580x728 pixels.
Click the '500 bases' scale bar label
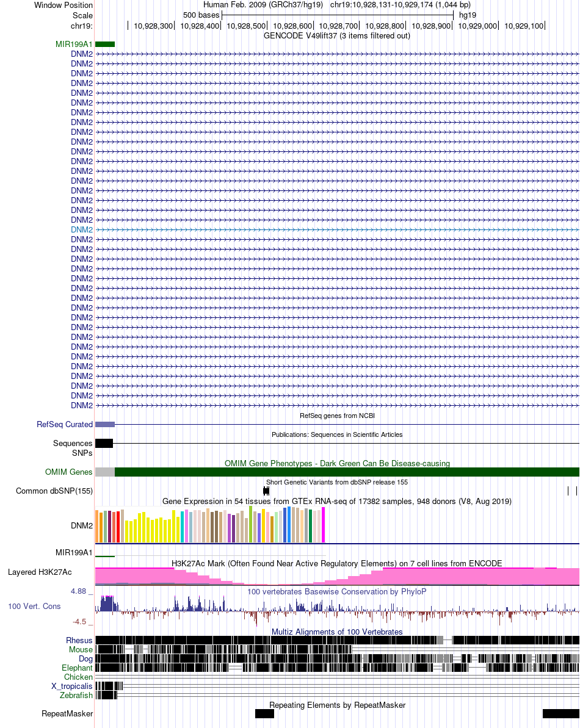(201, 15)
